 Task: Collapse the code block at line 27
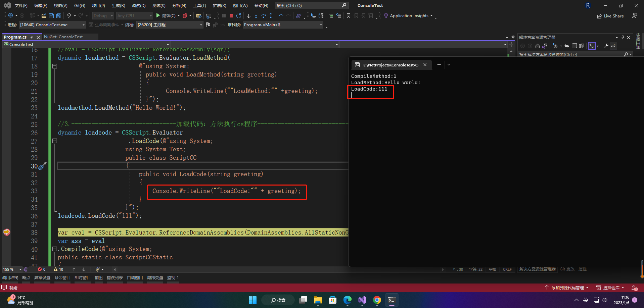click(55, 141)
